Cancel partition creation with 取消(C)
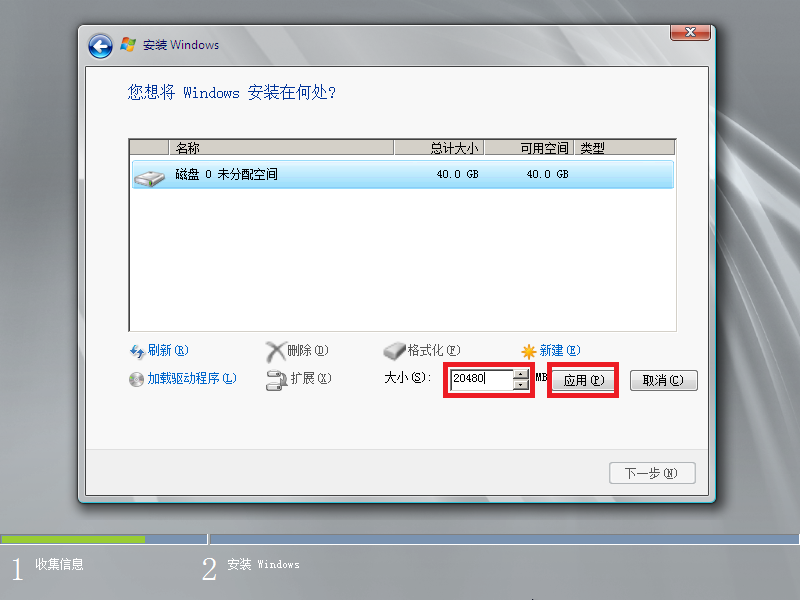 [663, 381]
